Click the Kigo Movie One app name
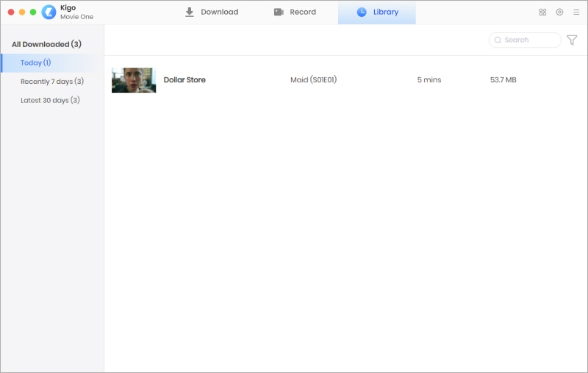This screenshot has height=373, width=588. click(x=76, y=12)
